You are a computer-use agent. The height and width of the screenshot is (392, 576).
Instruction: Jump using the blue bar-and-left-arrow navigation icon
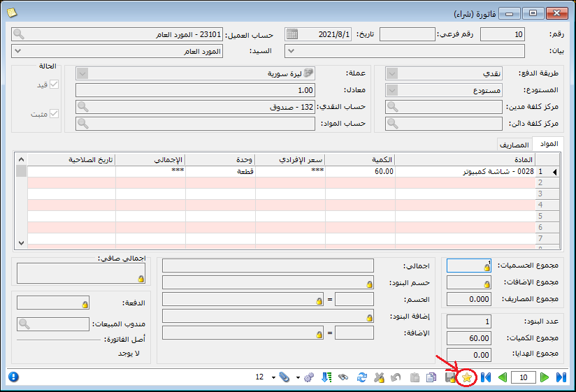pyautogui.click(x=486, y=377)
